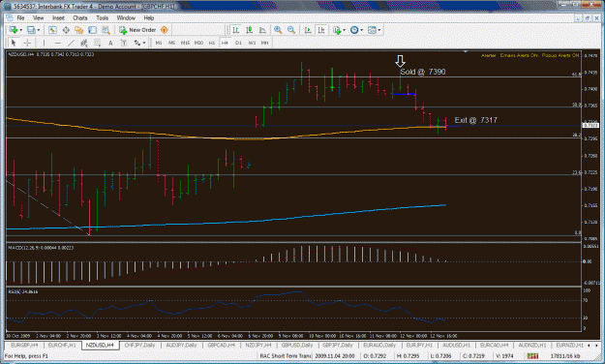The width and height of the screenshot is (605, 364).
Task: Select the Equidistant Channel tool
Action: point(83,43)
